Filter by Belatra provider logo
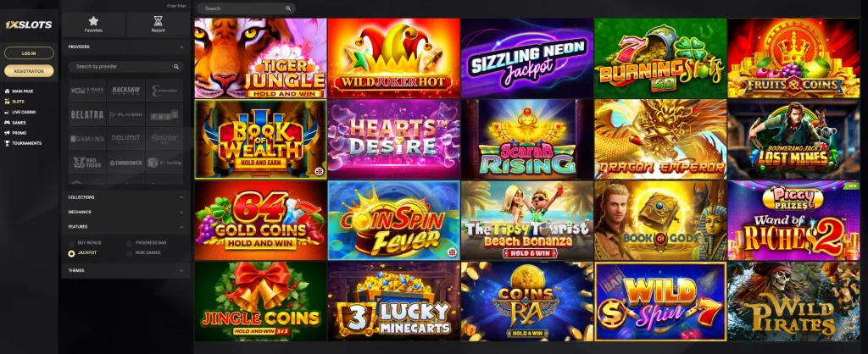The image size is (868, 354). [x=87, y=114]
